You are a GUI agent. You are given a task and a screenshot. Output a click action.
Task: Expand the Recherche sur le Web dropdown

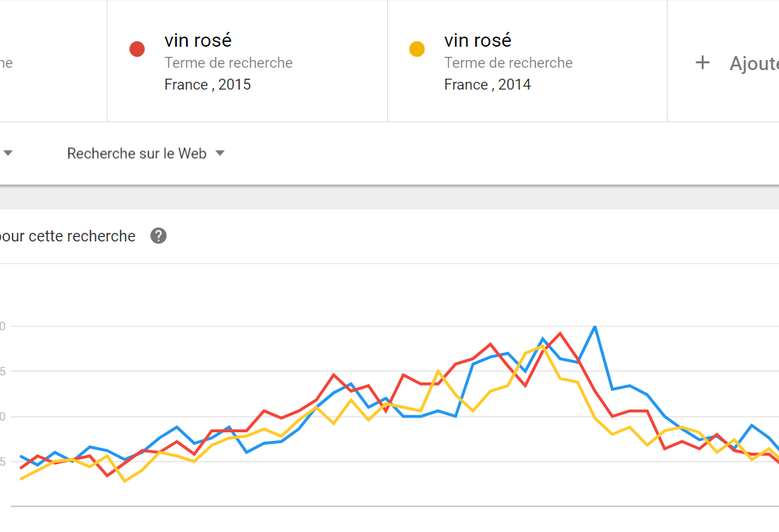[x=146, y=153]
